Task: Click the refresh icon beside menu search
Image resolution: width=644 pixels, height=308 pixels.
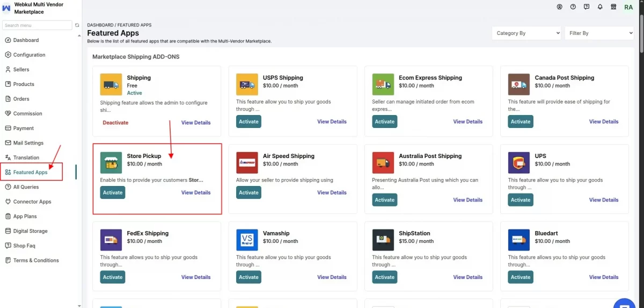Action: [x=77, y=25]
